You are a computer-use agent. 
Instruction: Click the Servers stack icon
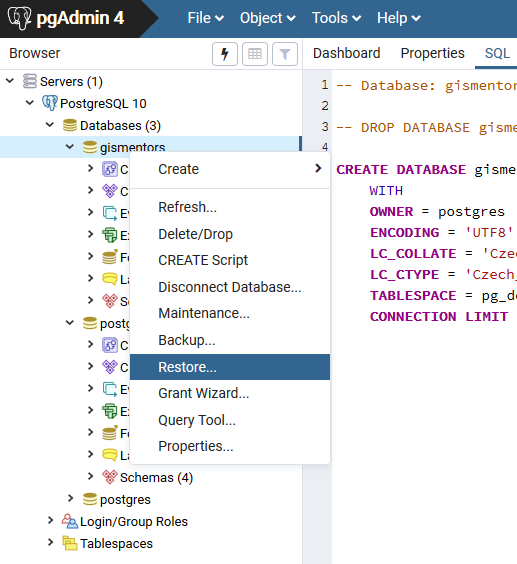coord(30,81)
